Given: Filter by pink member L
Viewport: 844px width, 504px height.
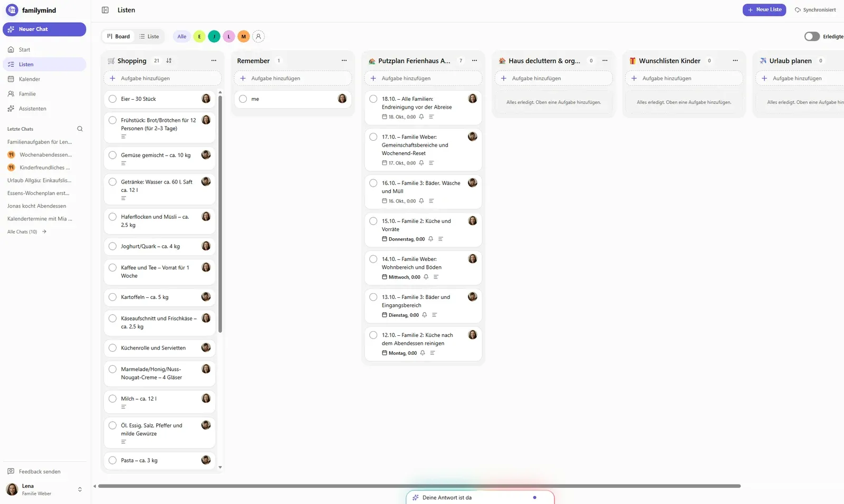Looking at the screenshot, I should (x=229, y=36).
